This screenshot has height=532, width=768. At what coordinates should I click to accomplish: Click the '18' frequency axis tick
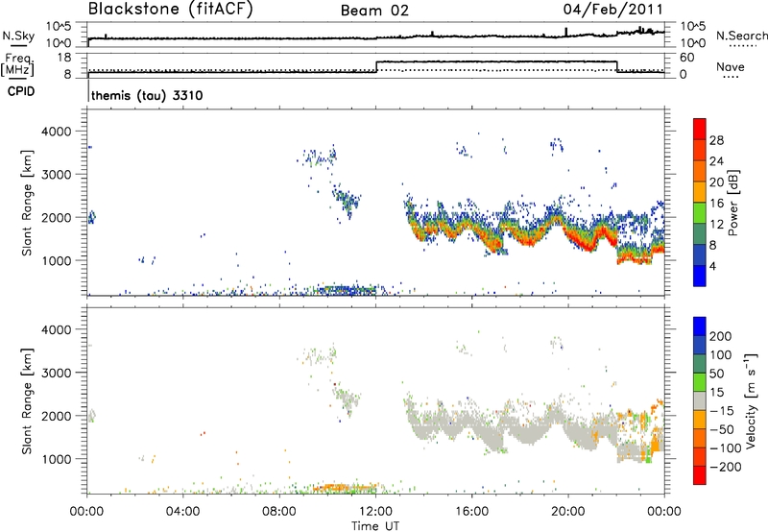click(x=64, y=58)
